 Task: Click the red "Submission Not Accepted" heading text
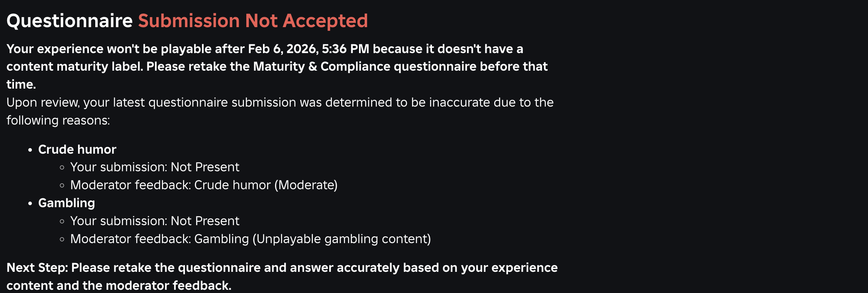coord(253,21)
